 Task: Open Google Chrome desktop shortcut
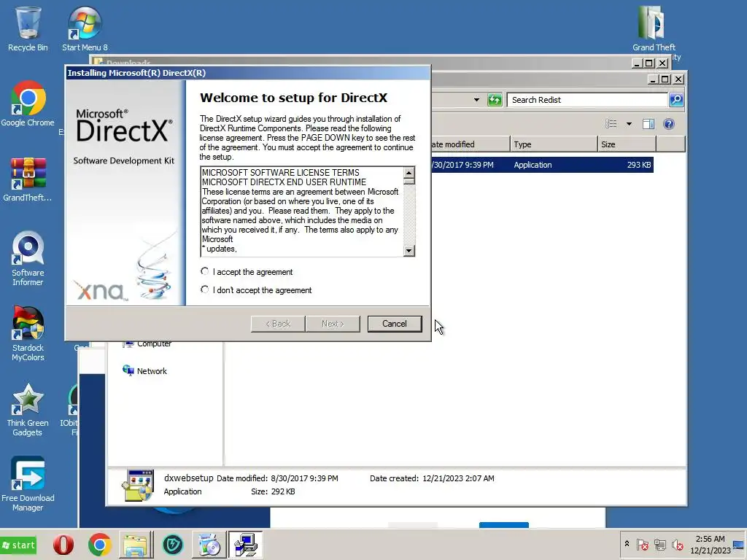coord(28,104)
